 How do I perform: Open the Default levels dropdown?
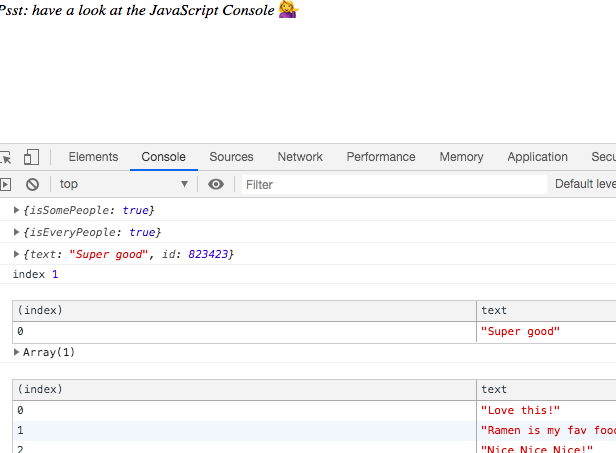[x=585, y=184]
